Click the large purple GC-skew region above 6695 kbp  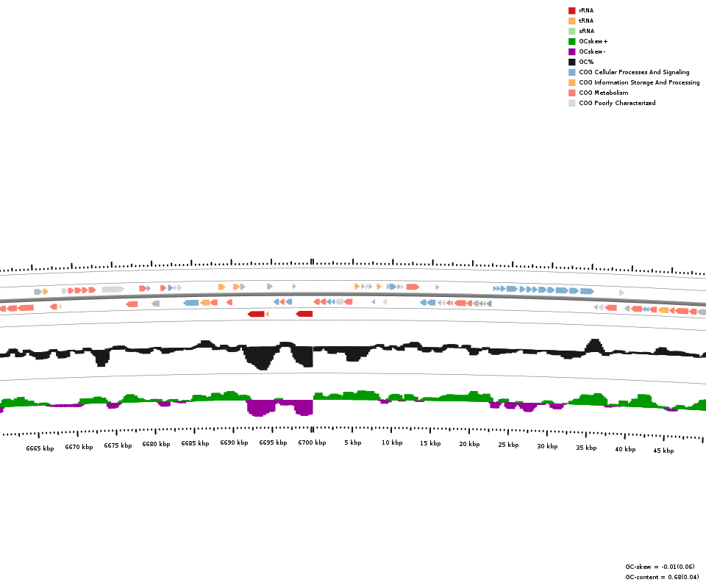[x=262, y=407]
